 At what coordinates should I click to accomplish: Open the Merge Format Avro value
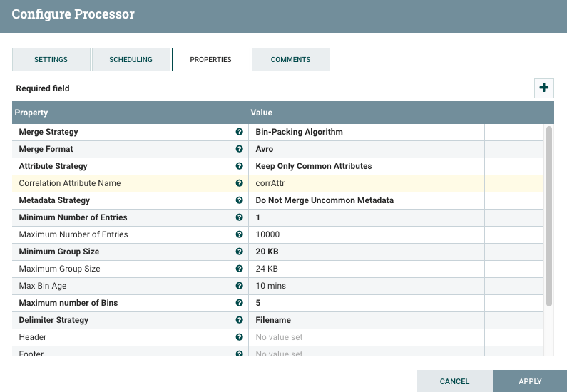366,149
